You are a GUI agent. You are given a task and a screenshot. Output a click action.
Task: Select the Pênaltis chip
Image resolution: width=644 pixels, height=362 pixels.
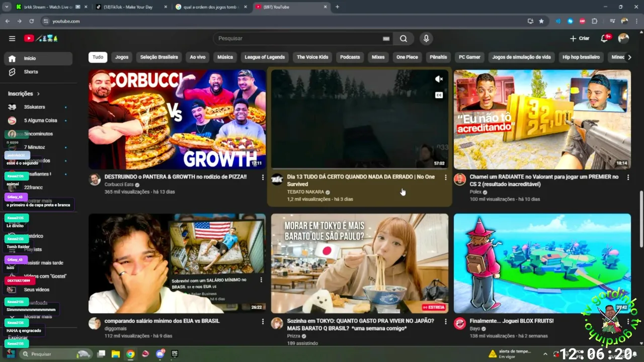[x=438, y=57]
